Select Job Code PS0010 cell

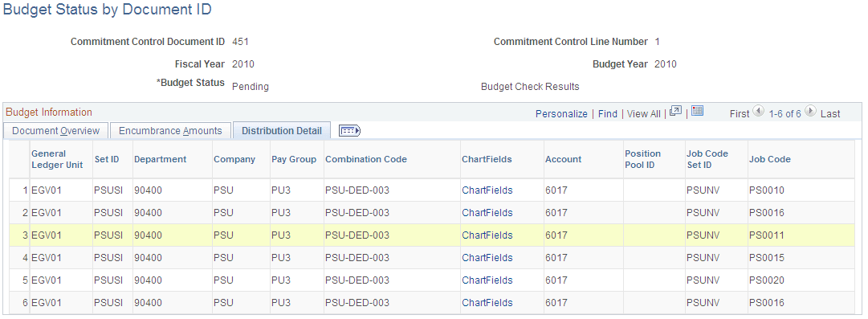[767, 190]
